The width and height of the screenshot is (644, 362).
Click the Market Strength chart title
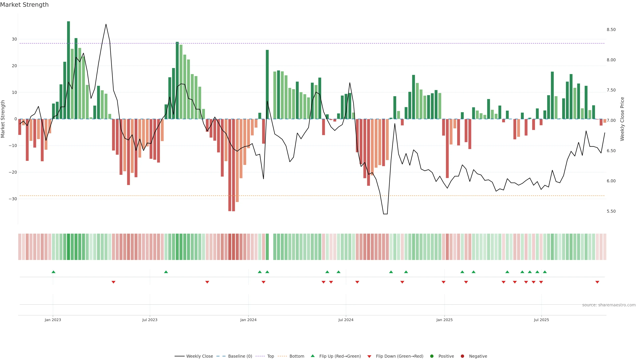pos(24,5)
